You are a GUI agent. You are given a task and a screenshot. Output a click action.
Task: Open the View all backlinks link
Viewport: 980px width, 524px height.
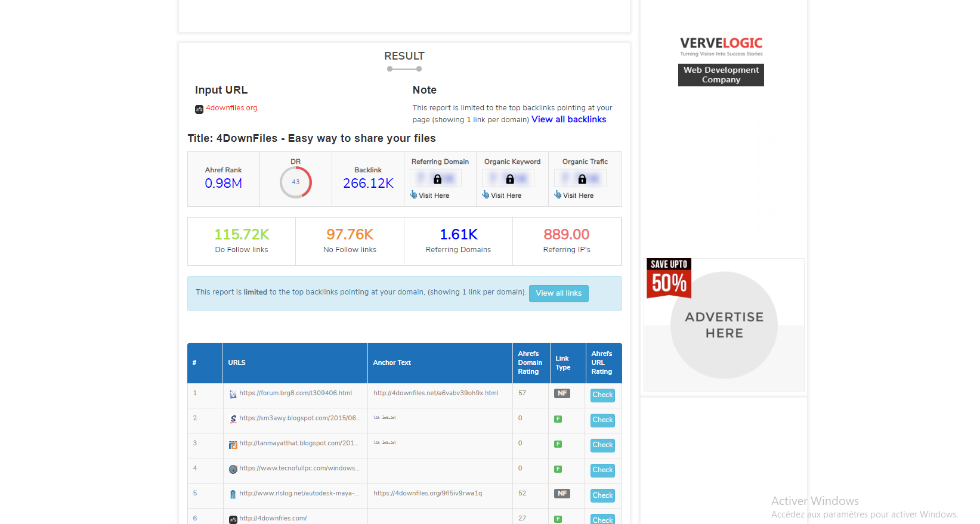(x=568, y=119)
